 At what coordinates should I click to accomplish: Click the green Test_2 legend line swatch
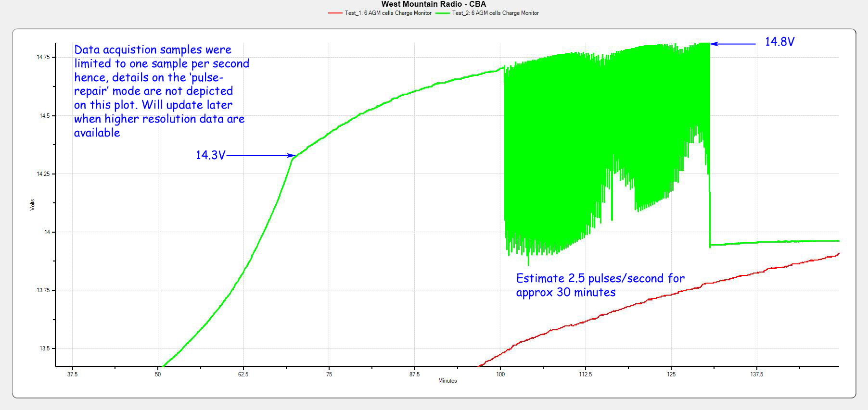[x=442, y=13]
